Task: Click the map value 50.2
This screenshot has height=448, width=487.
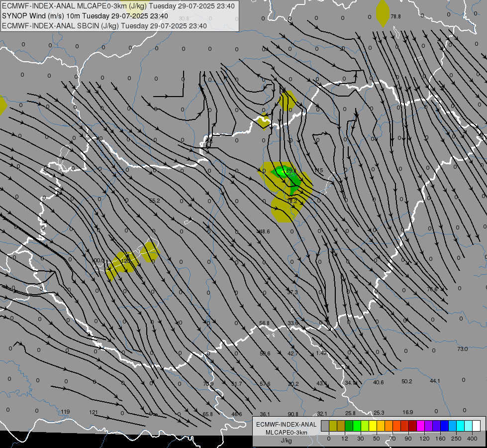Action: coord(406,381)
